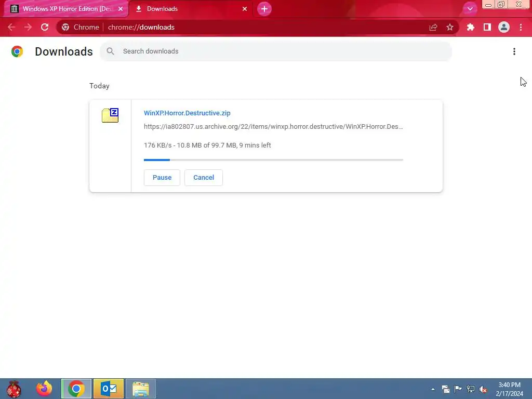
Task: Click the zip file icon of the download
Action: pos(110,115)
